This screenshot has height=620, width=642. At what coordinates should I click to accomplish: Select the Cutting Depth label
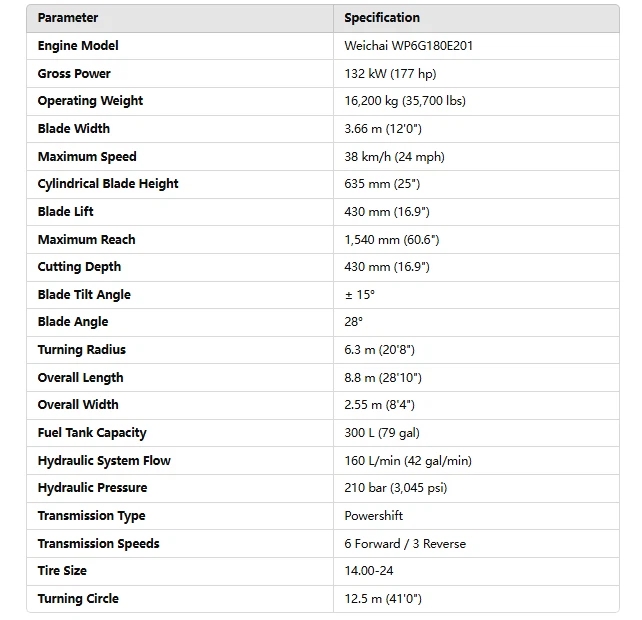pyautogui.click(x=79, y=267)
